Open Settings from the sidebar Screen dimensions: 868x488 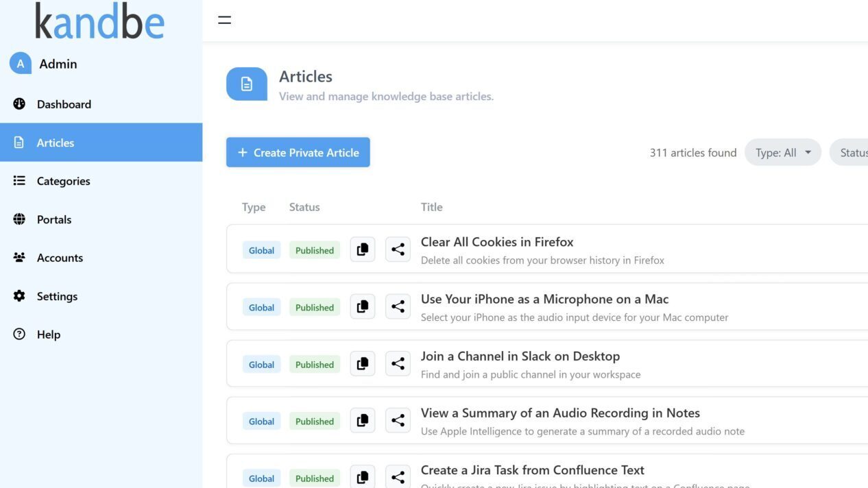57,296
